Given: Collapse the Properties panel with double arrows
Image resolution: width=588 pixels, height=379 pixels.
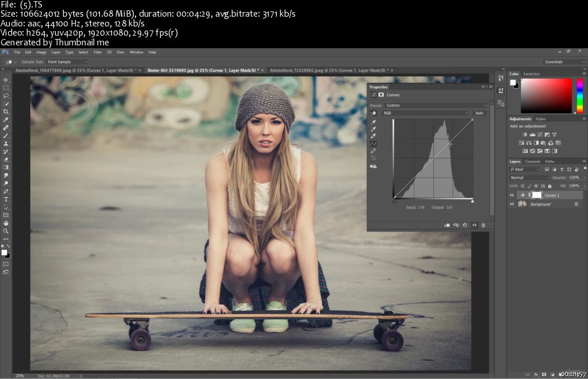Looking at the screenshot, I should click(483, 87).
